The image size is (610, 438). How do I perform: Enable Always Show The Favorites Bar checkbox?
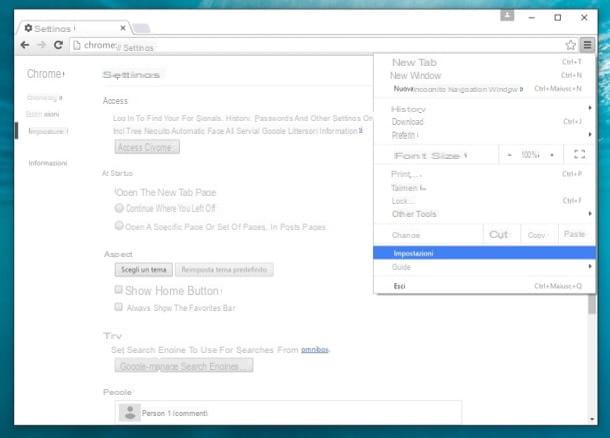119,307
